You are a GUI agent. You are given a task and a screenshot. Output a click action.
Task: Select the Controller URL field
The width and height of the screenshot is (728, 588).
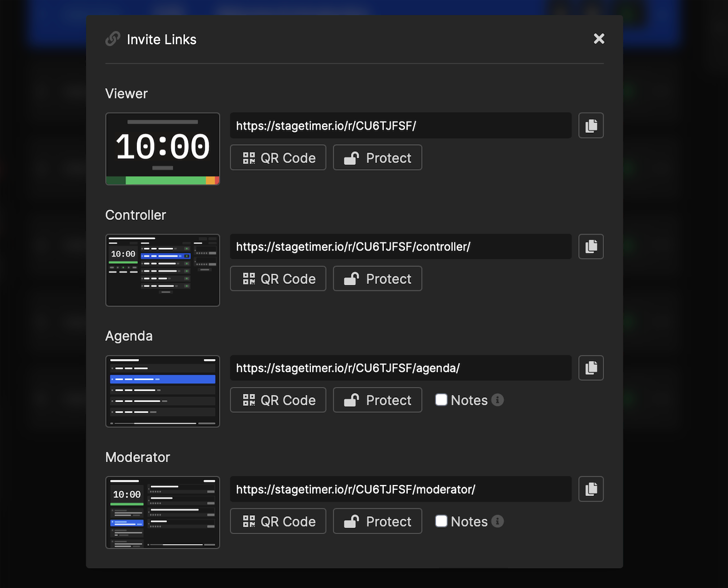(401, 247)
